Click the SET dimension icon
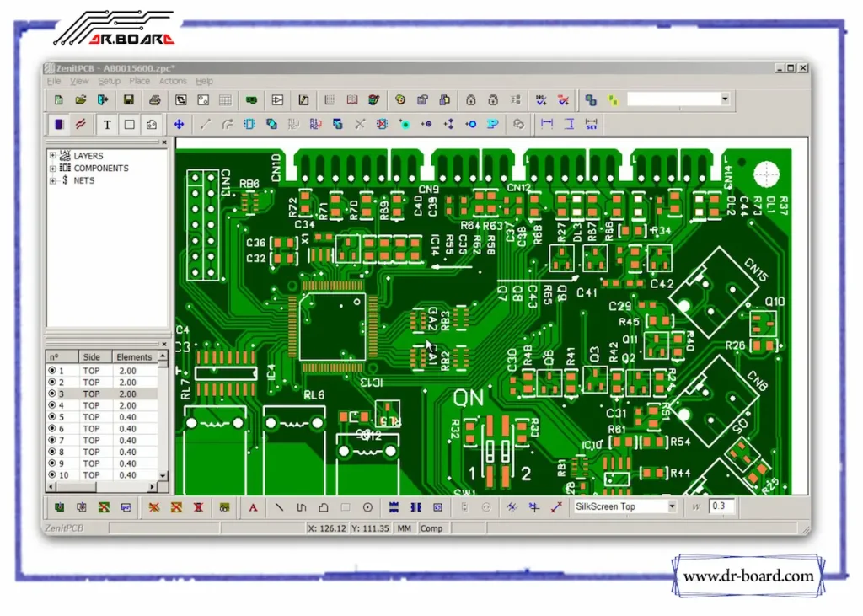The height and width of the screenshot is (616, 863). (x=592, y=124)
